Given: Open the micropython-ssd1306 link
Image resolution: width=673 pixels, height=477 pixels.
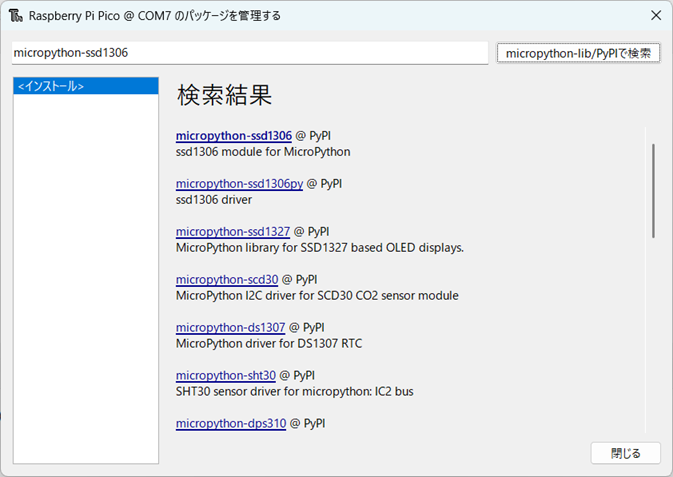Looking at the screenshot, I should tap(233, 136).
